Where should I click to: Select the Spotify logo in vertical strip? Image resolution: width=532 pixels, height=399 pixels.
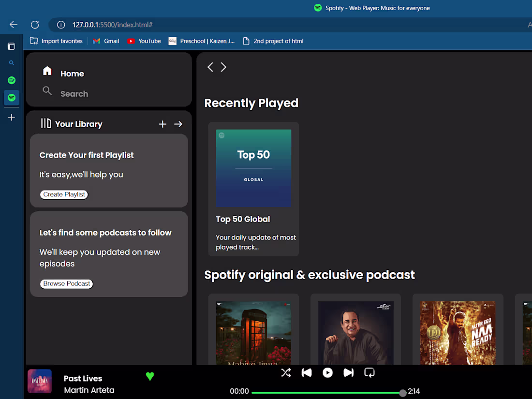coord(11,80)
